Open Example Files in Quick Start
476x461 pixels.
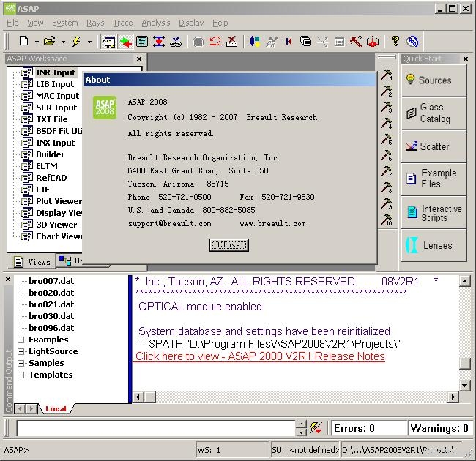click(x=434, y=179)
